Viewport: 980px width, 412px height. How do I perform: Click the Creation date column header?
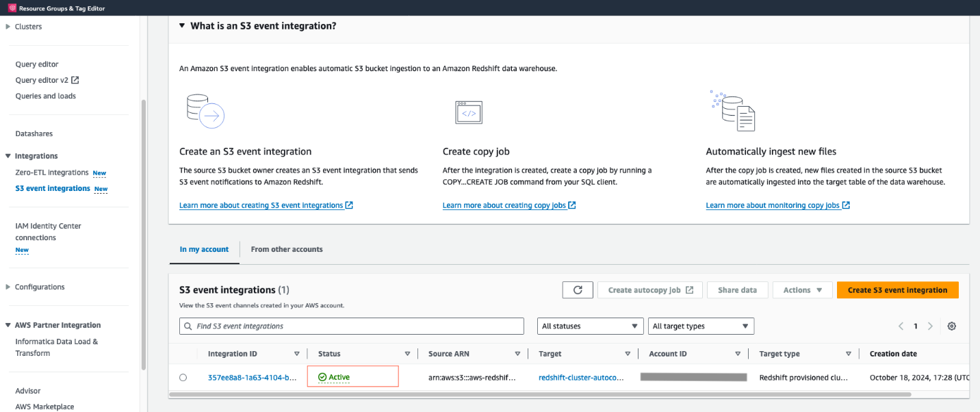tap(893, 354)
